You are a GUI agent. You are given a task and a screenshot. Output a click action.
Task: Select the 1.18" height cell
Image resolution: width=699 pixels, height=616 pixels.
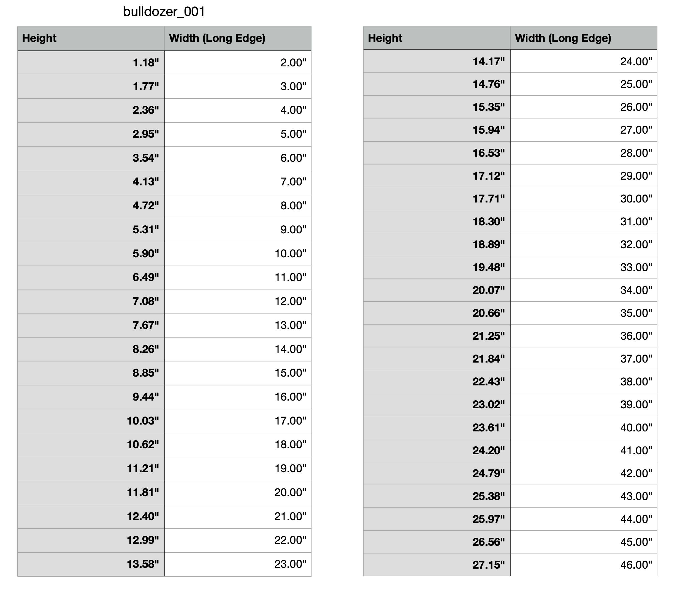pos(146,63)
